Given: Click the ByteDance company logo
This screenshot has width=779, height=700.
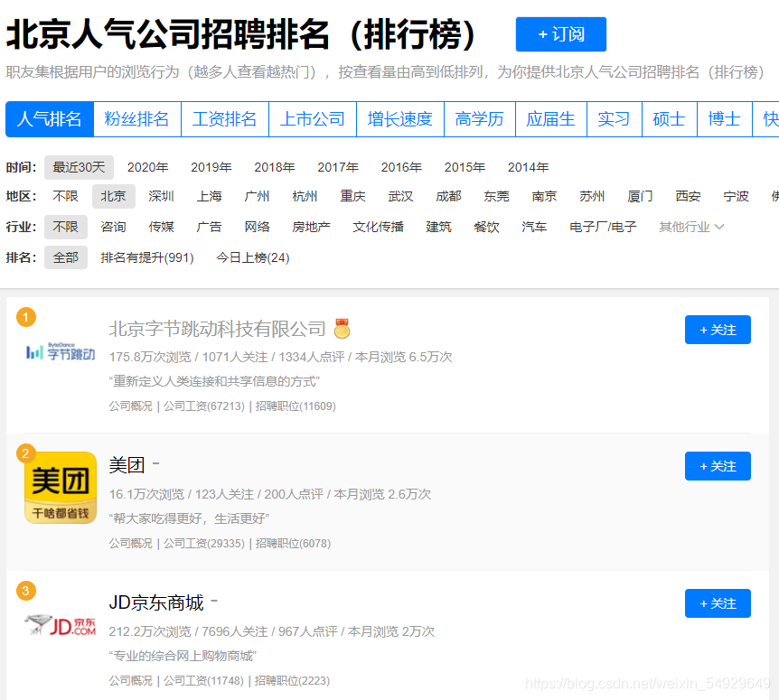Looking at the screenshot, I should tap(61, 351).
